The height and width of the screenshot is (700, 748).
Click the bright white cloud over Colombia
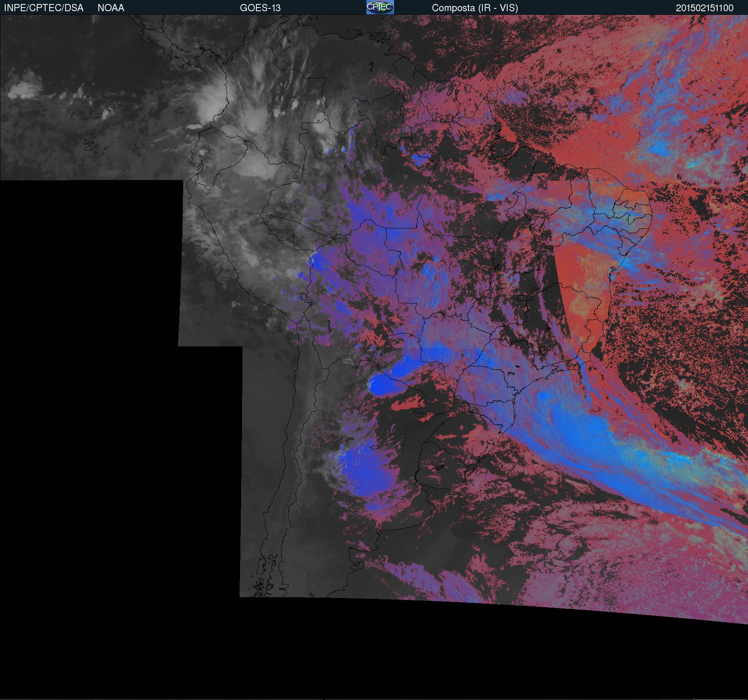[x=212, y=98]
